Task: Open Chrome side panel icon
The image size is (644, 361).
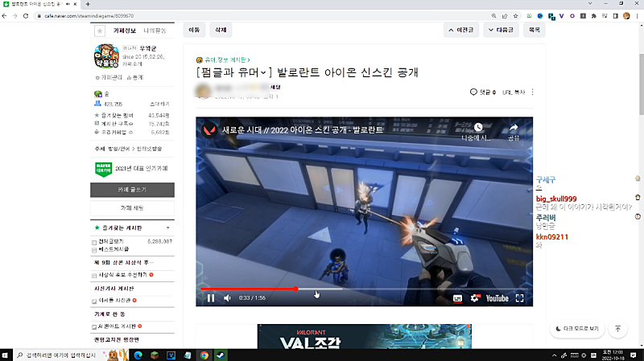Action: click(615, 16)
